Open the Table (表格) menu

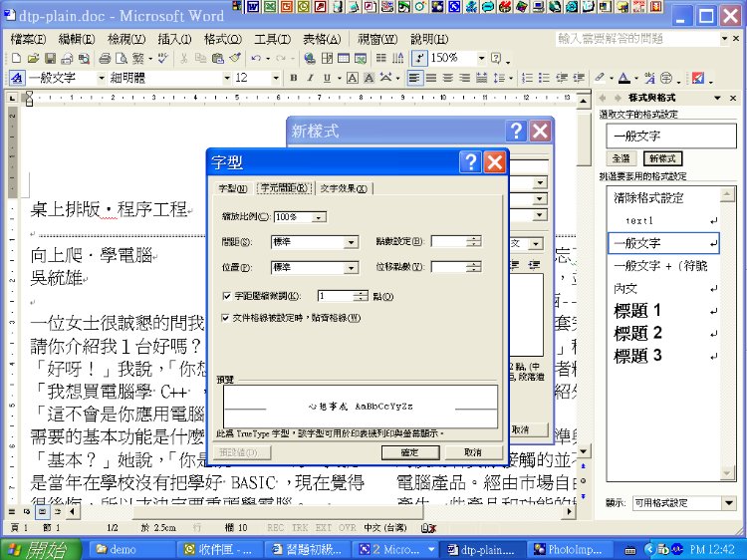[x=322, y=39]
